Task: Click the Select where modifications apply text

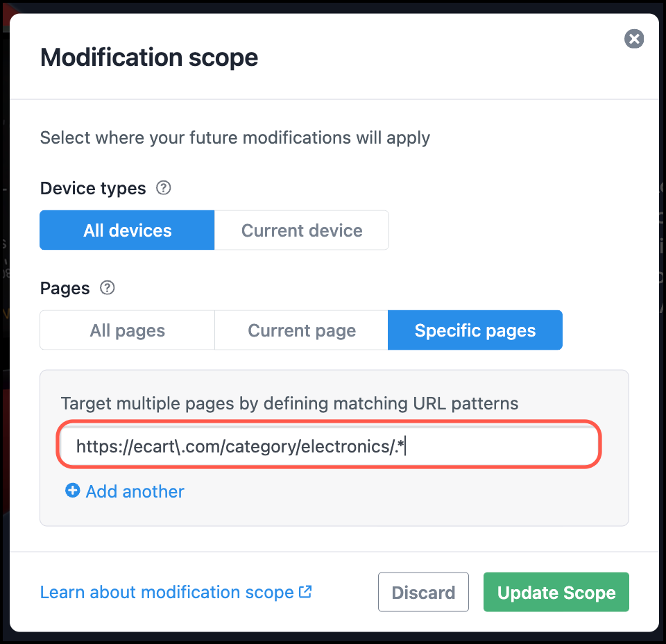Action: click(235, 138)
